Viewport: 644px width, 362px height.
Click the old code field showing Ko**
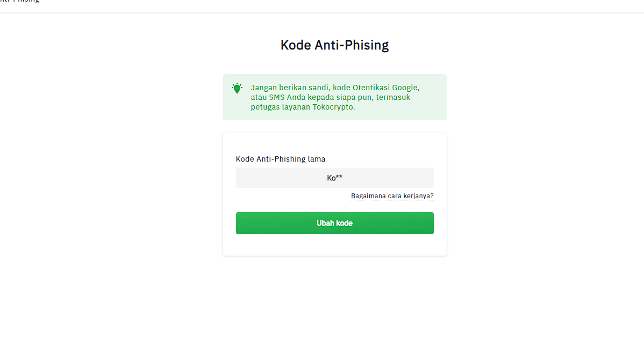coord(335,178)
